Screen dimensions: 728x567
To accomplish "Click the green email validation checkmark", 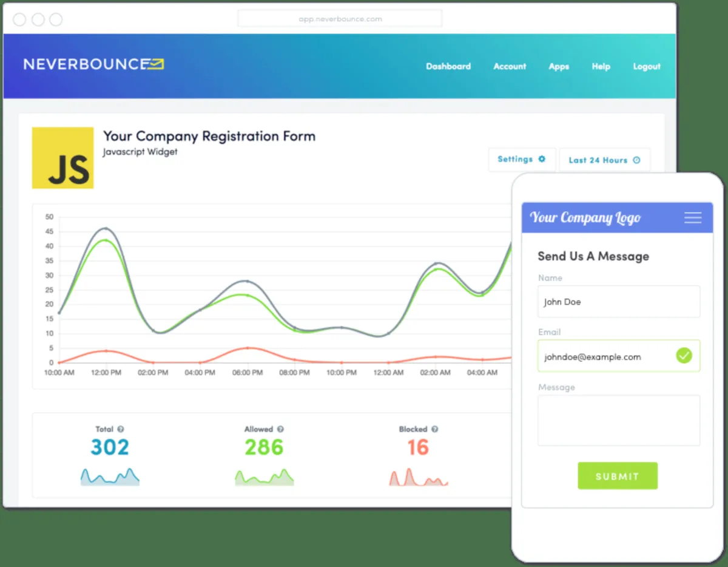I will click(684, 356).
